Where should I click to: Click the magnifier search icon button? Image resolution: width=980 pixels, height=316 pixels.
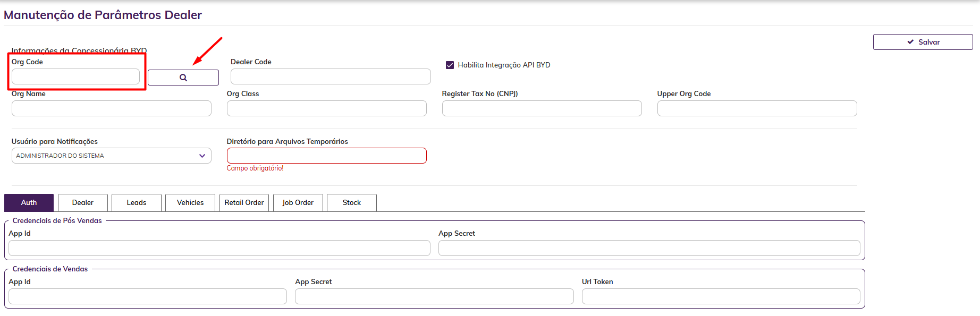pos(183,78)
